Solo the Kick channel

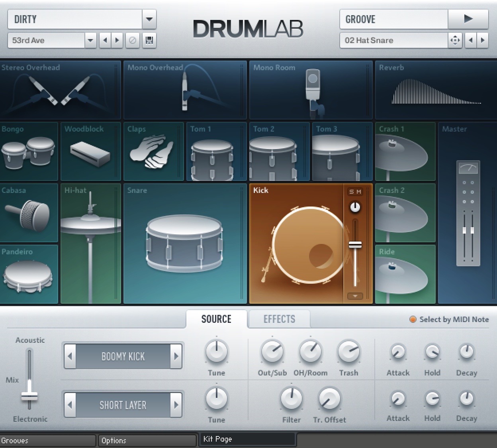(x=351, y=192)
